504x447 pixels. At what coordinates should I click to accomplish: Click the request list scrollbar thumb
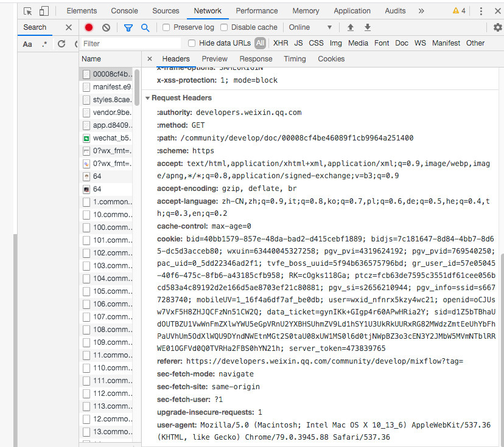[137, 87]
